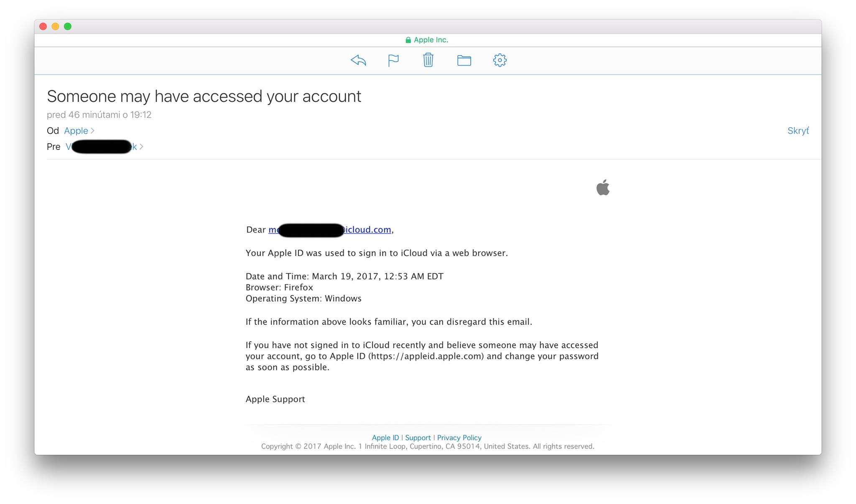The image size is (856, 504).
Task: Select the Reply icon in the toolbar
Action: click(x=359, y=60)
